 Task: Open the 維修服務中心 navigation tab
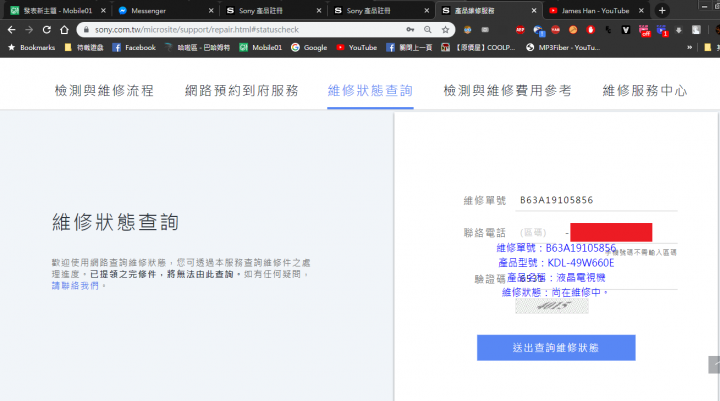tap(645, 90)
